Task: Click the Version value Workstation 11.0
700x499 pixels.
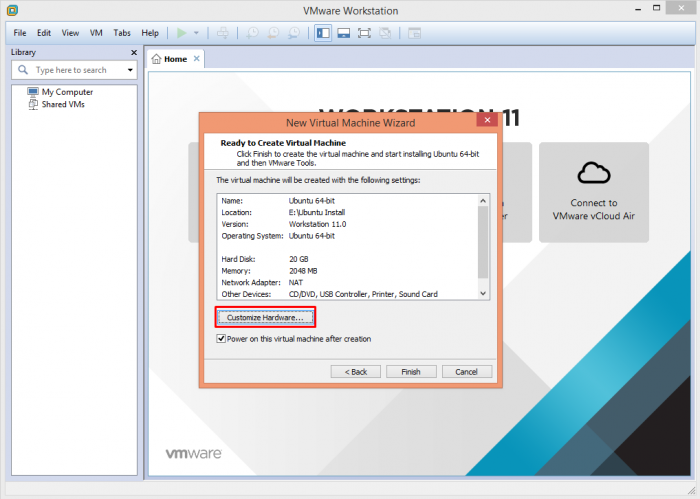Action: click(317, 224)
